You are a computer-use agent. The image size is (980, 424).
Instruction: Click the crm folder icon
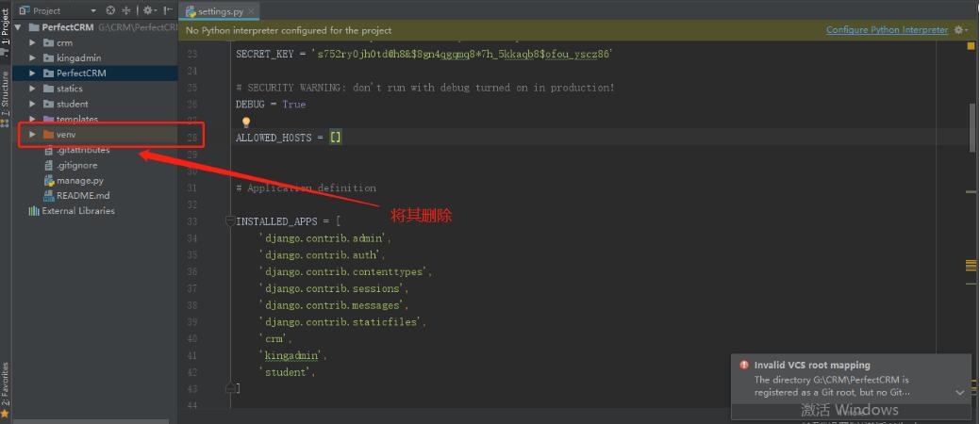tap(49, 43)
